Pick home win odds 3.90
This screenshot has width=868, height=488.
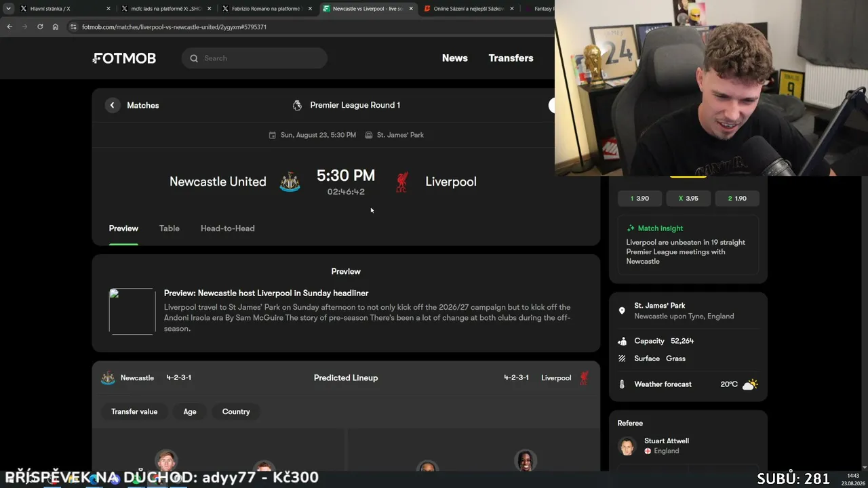click(639, 199)
